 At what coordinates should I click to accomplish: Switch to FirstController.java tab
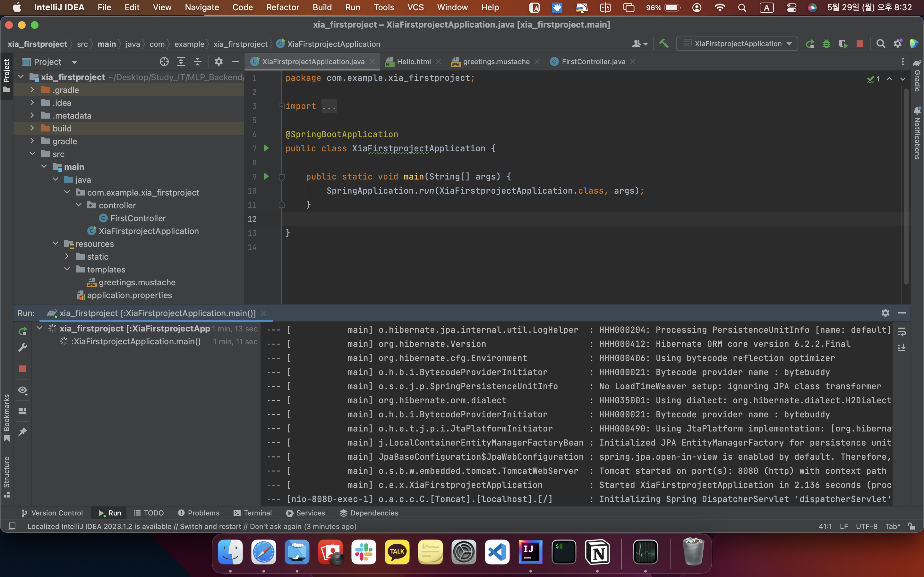click(593, 62)
